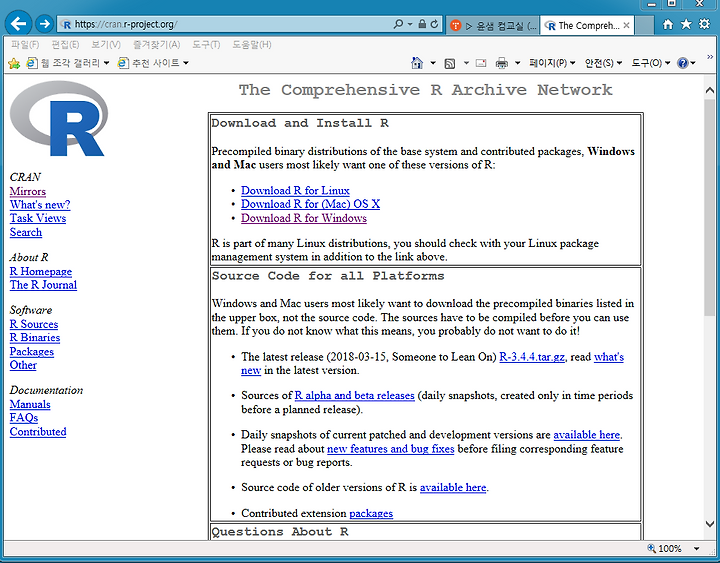Open the 안전(S) dropdown menu

(603, 63)
